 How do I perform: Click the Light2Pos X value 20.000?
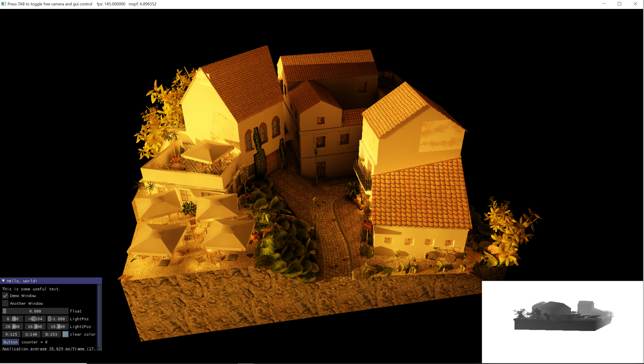pos(13,326)
